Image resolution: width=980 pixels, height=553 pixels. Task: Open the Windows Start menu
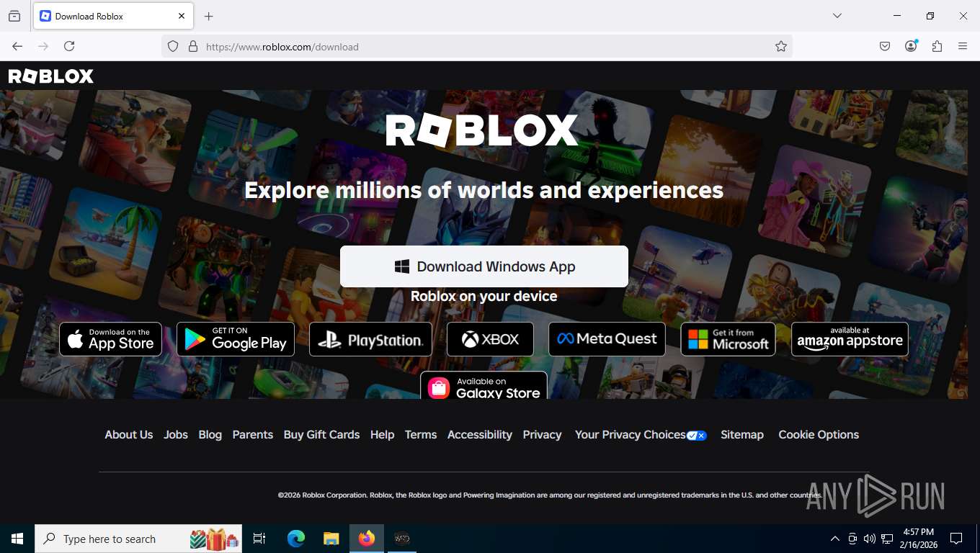tap(17, 539)
